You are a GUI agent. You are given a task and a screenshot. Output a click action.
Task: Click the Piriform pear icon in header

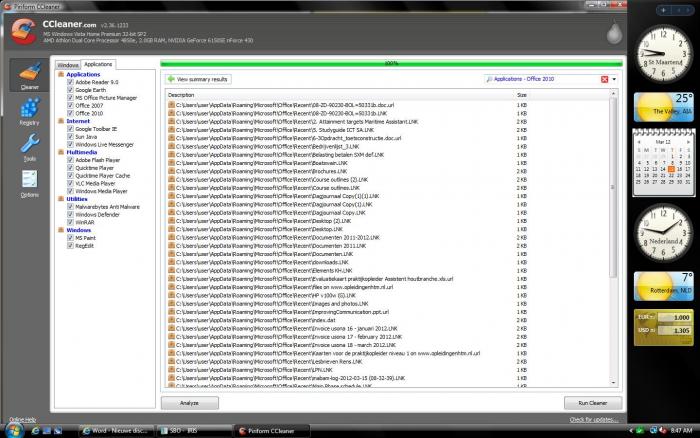pyautogui.click(x=614, y=33)
